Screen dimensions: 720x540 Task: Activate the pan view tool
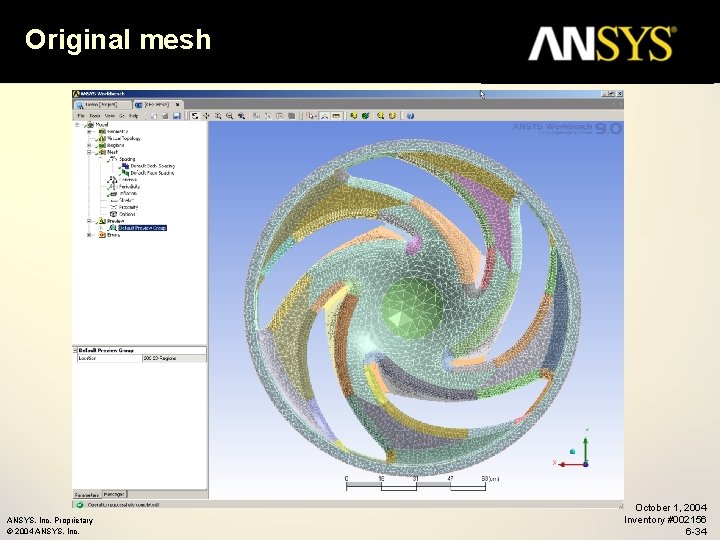coord(206,116)
